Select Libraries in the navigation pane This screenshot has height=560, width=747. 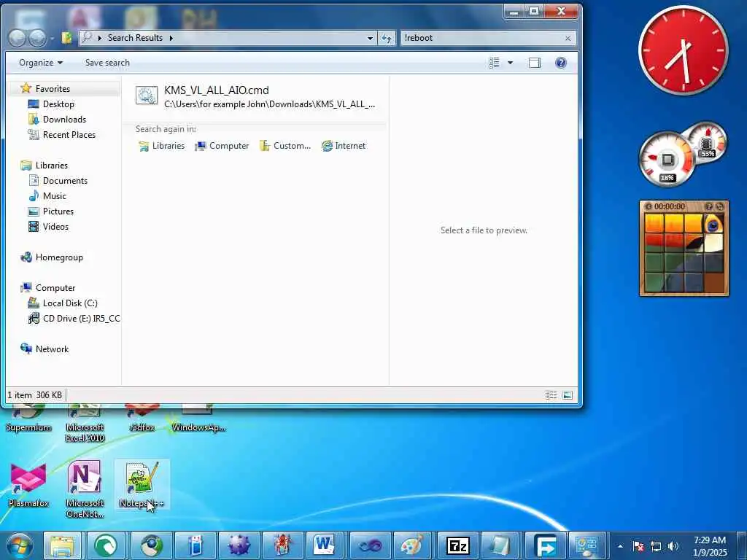point(52,166)
